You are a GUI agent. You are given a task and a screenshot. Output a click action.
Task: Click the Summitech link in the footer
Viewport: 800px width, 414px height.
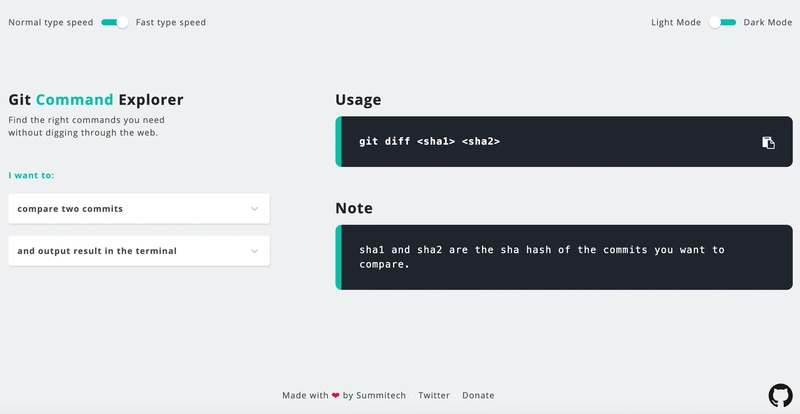[381, 395]
